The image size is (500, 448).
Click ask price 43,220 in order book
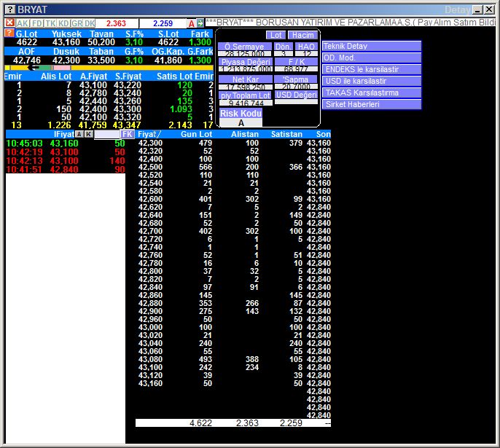click(128, 85)
